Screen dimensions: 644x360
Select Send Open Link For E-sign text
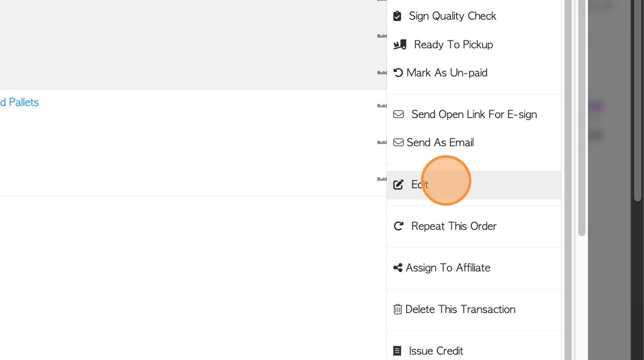point(474,114)
